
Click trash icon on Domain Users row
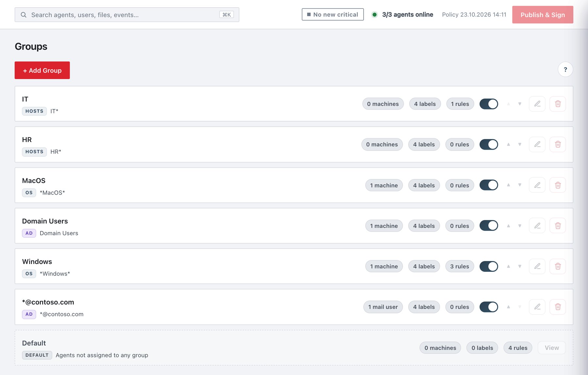[x=558, y=226]
